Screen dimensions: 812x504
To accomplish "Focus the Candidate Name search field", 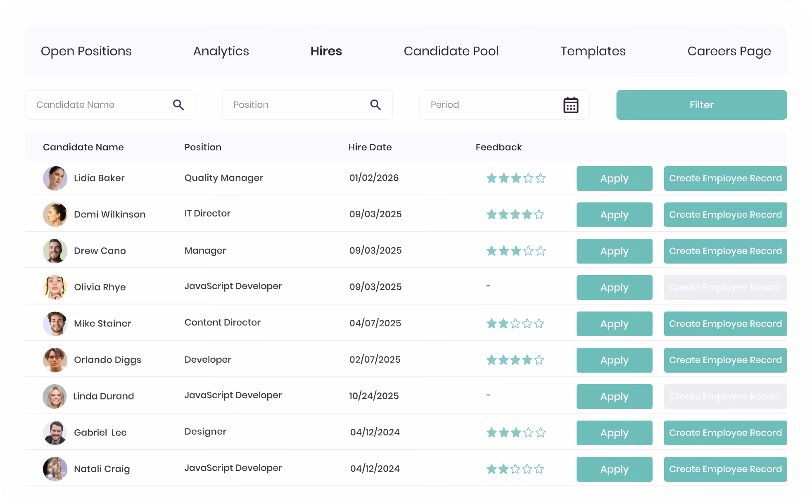I will tap(110, 105).
